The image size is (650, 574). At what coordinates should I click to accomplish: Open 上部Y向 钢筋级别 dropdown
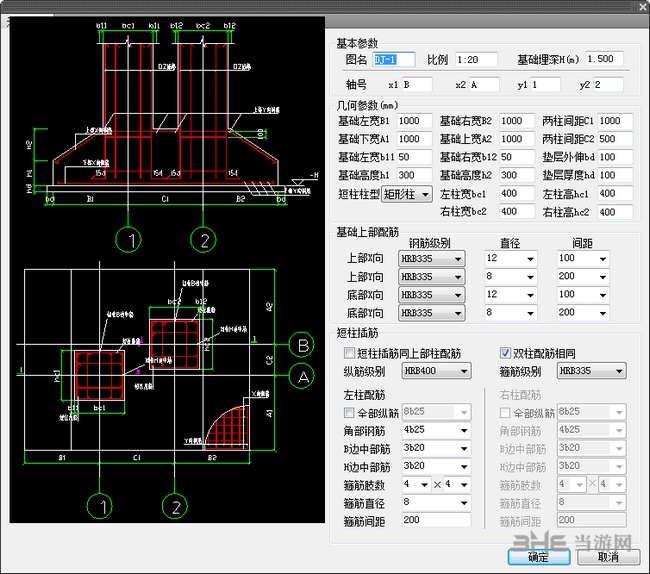click(432, 277)
